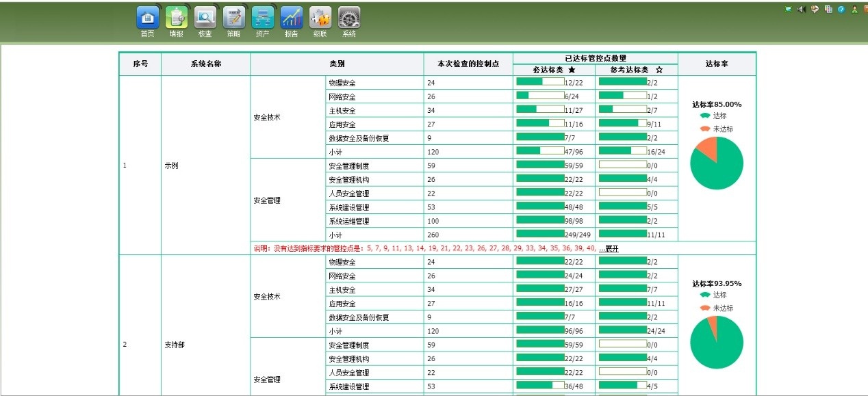Click the speech bubble notification icon
The image size is (868, 396).
(815, 10)
